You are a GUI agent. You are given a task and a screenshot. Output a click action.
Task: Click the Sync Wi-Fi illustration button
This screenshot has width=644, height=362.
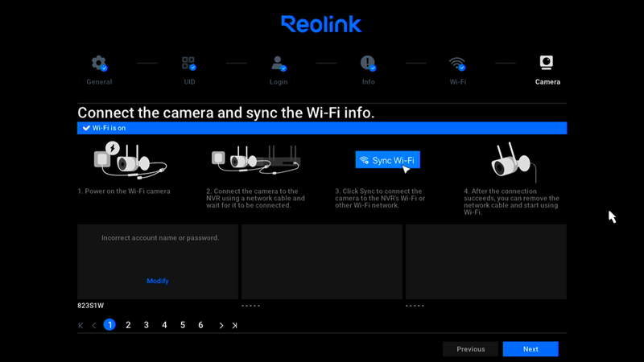click(x=388, y=160)
